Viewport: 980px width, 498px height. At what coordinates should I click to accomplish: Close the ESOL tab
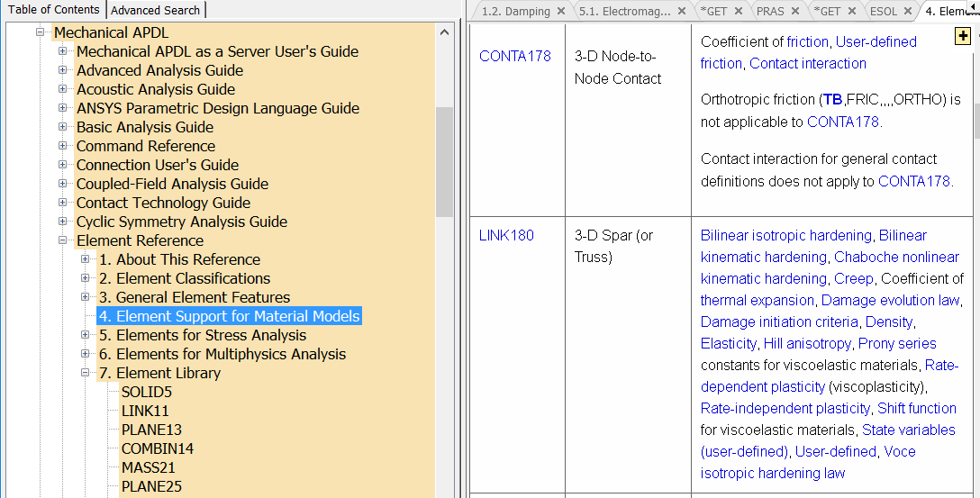908,11
